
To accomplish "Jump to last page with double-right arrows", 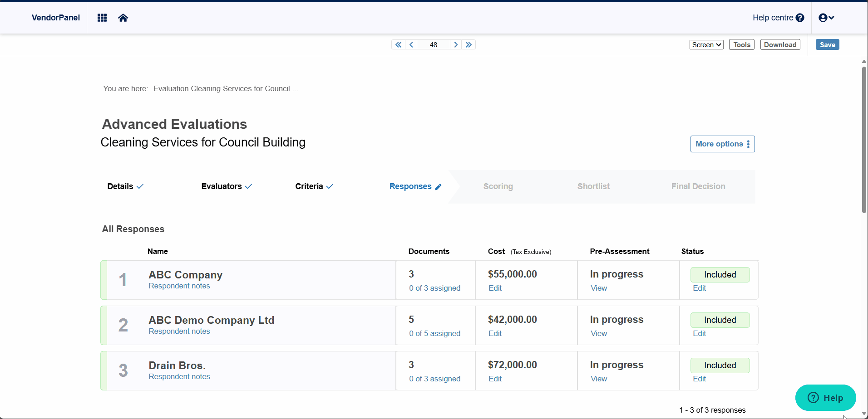I will [469, 44].
